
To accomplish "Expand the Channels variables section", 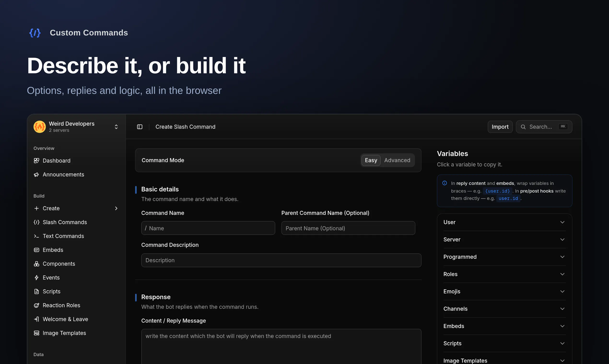I will pos(504,309).
